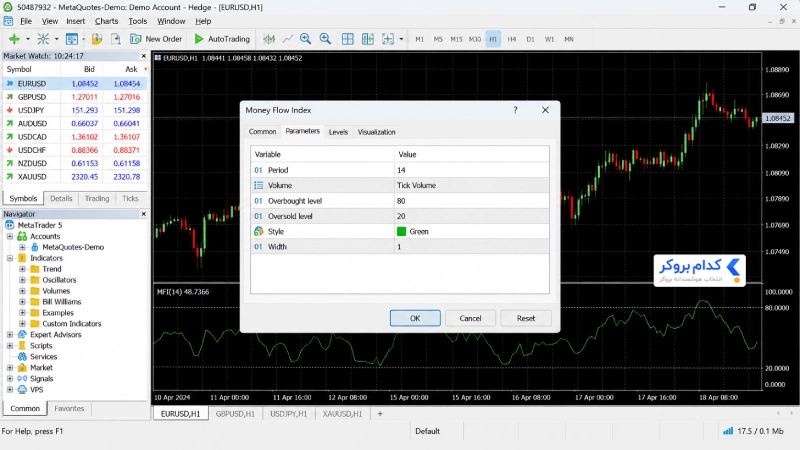The width and height of the screenshot is (800, 450).
Task: Click the Market bag icon in Navigator
Action: coord(22,367)
